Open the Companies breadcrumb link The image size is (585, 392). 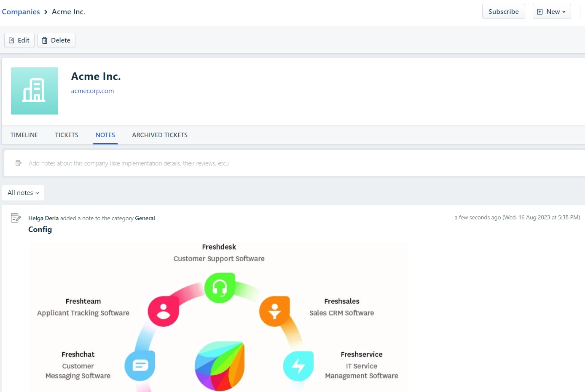(21, 12)
